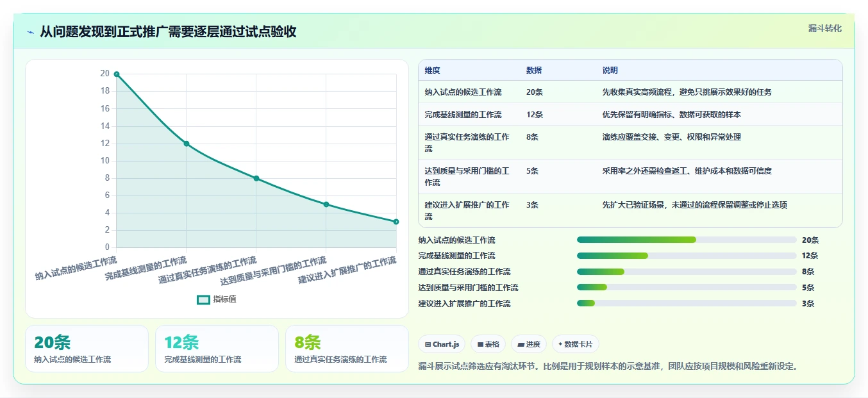Click the 漏斗转化 label in the header

click(824, 28)
